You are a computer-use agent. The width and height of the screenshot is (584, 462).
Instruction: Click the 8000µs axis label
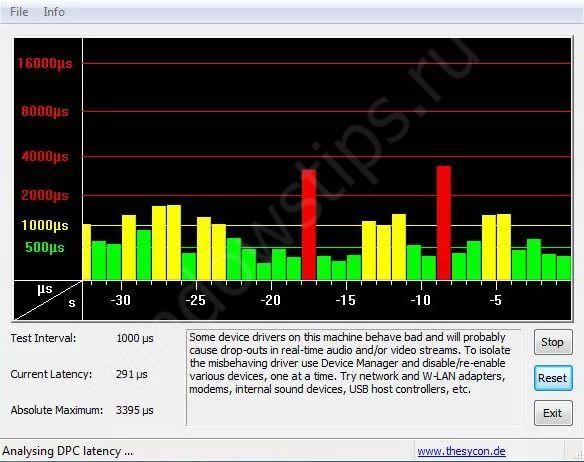point(45,111)
